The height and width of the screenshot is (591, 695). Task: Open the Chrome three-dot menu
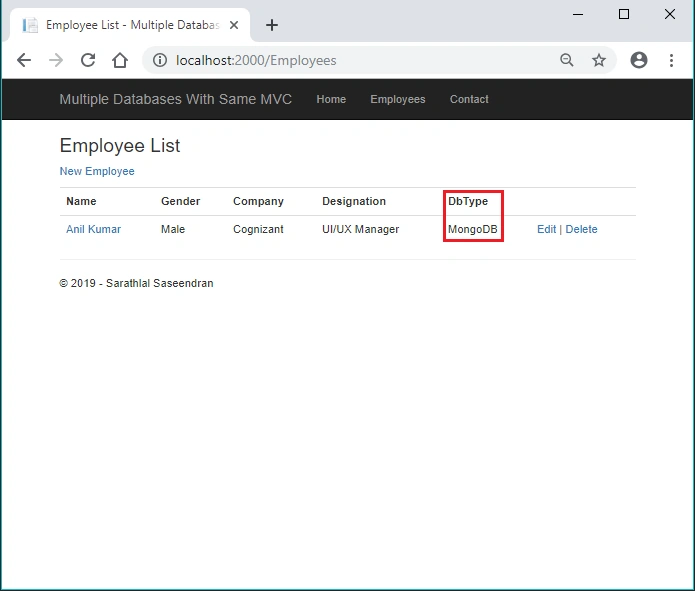(x=672, y=60)
